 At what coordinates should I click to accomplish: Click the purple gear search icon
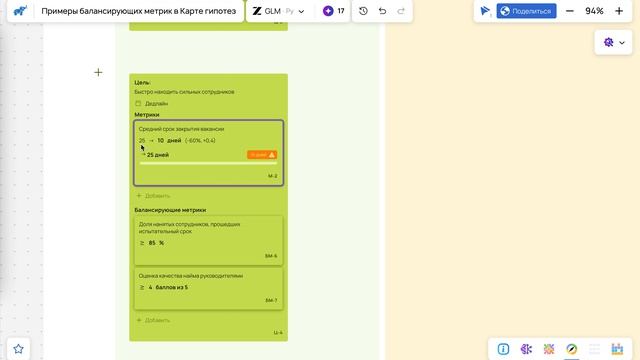(609, 42)
